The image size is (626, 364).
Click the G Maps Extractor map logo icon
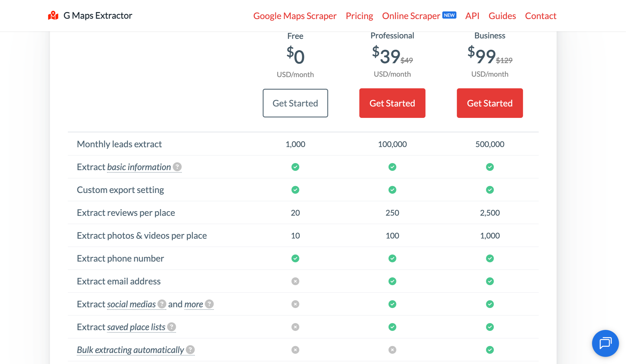pyautogui.click(x=53, y=16)
